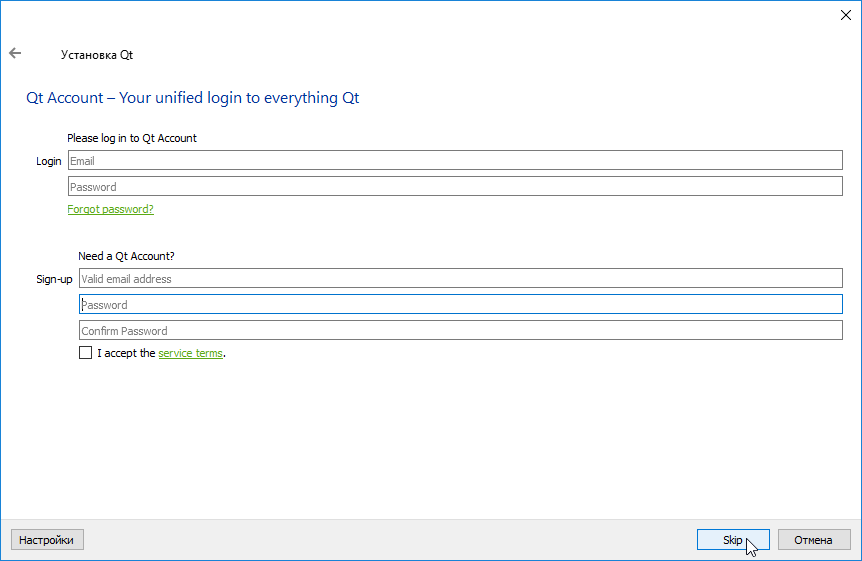
Task: Open the service terms link
Action: (190, 353)
